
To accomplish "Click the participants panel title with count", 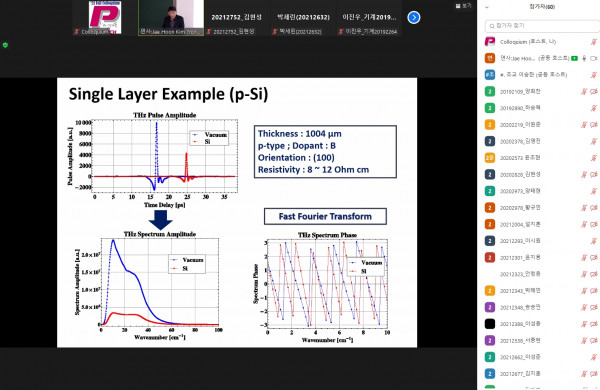I will [542, 7].
